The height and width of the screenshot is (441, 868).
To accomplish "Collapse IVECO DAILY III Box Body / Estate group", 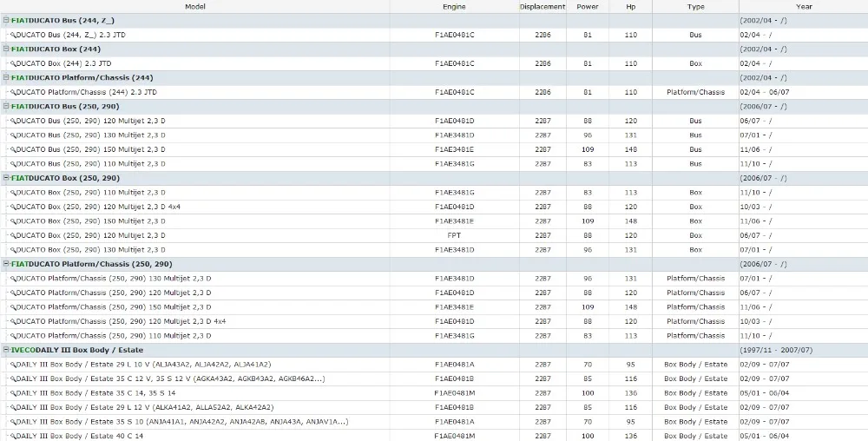I will tap(6, 350).
